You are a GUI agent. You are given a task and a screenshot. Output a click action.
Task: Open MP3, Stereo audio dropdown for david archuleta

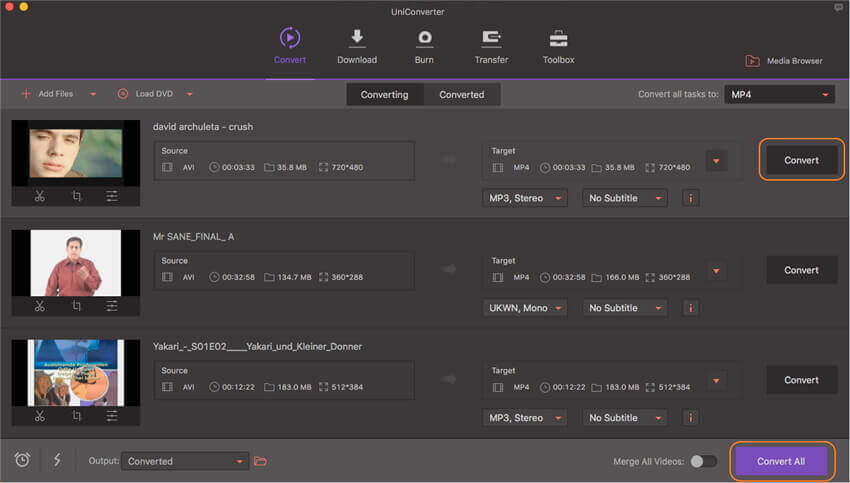point(525,198)
